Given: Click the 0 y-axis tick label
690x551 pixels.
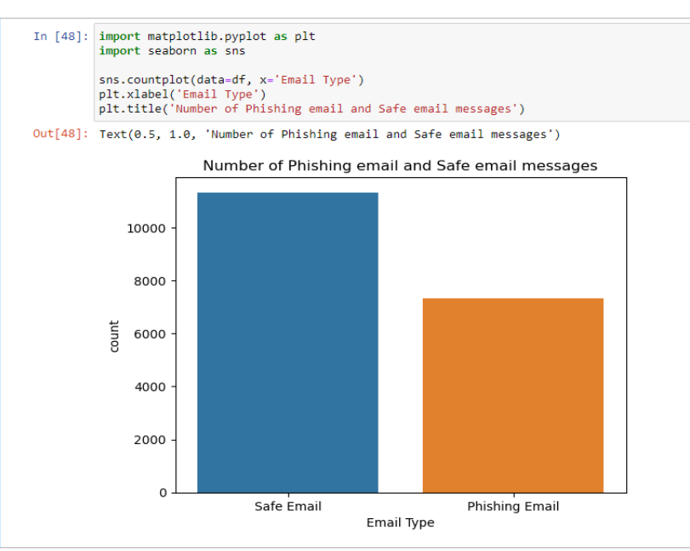Looking at the screenshot, I should click(163, 493).
